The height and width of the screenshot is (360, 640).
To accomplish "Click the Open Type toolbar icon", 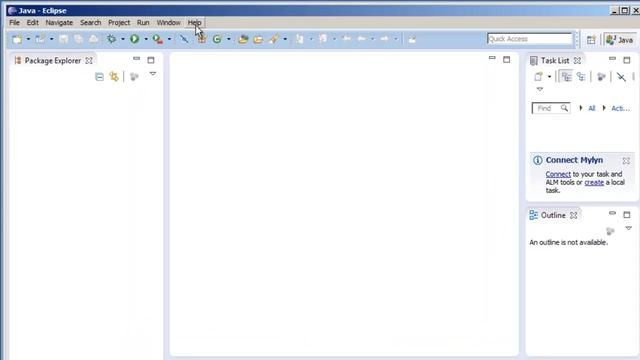I will click(x=243, y=39).
